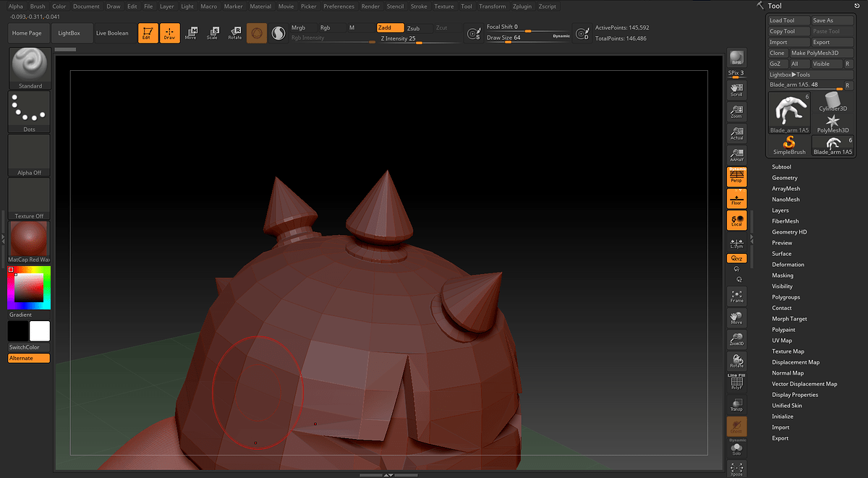Open the Zplugin menu
The width and height of the screenshot is (868, 478).
click(522, 7)
